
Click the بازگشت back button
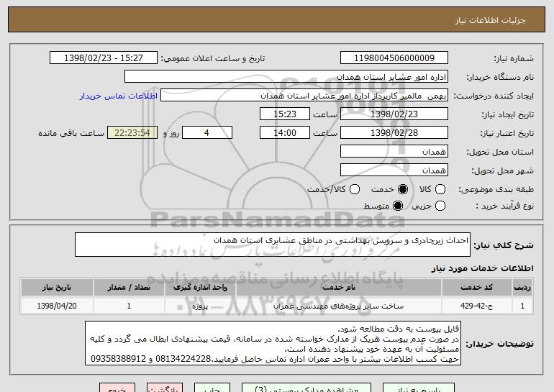tap(165, 388)
